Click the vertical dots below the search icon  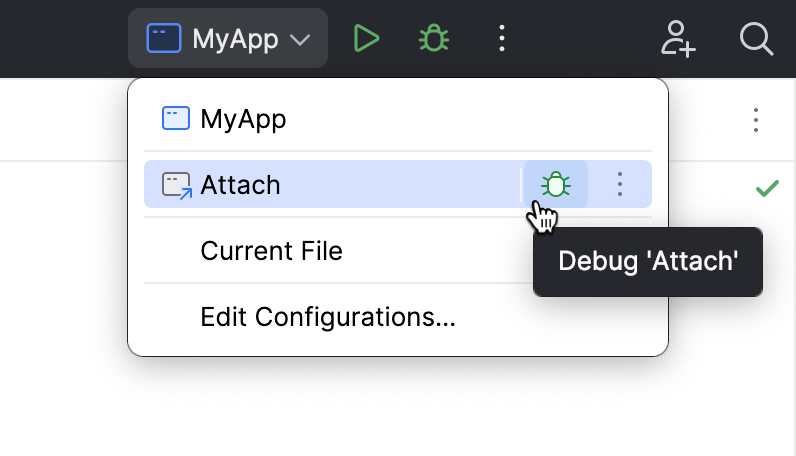[756, 120]
